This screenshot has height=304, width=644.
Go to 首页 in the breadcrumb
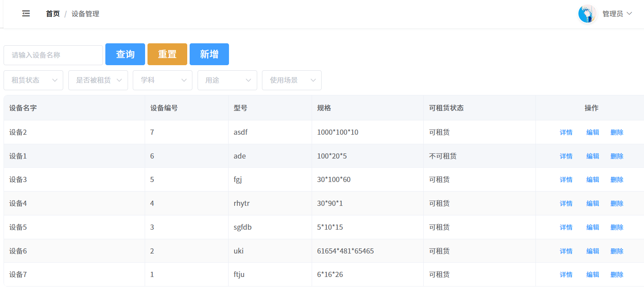pos(52,14)
